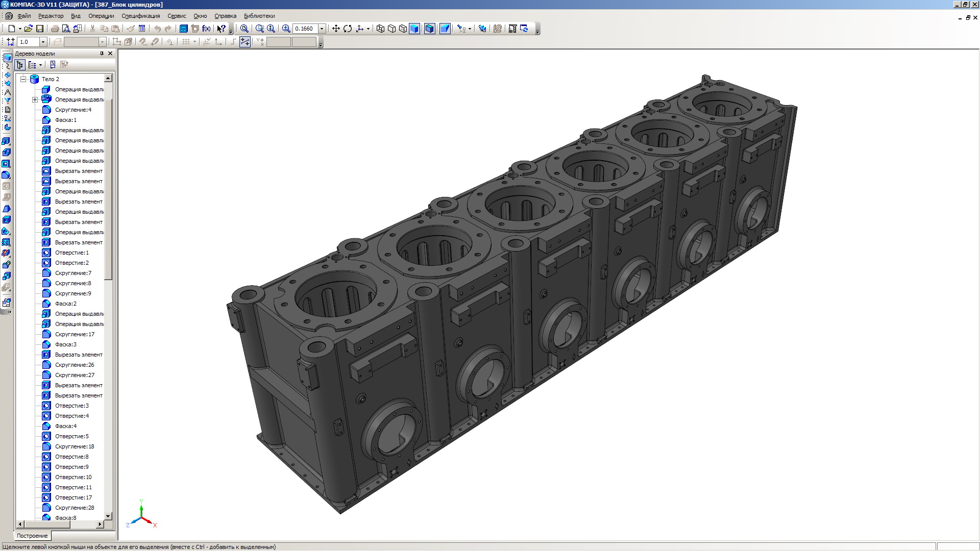Click the Rotate view tool

click(x=348, y=29)
